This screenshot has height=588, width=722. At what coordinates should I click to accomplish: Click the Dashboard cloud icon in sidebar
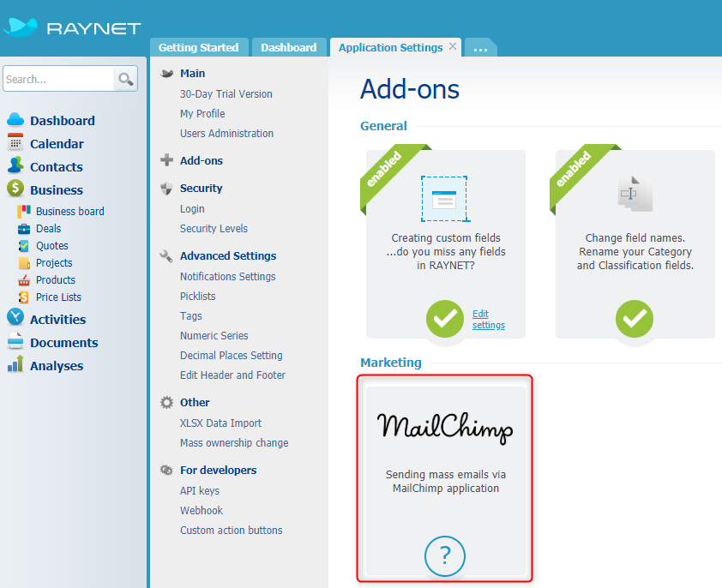point(15,120)
